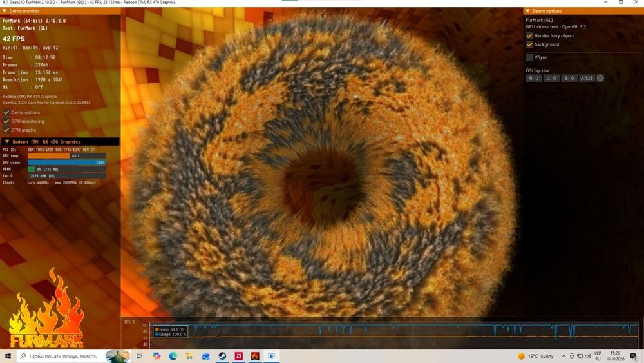Click the VRAM 9% usage bar
Image resolution: width=644 pixels, height=363 pixels.
click(66, 169)
